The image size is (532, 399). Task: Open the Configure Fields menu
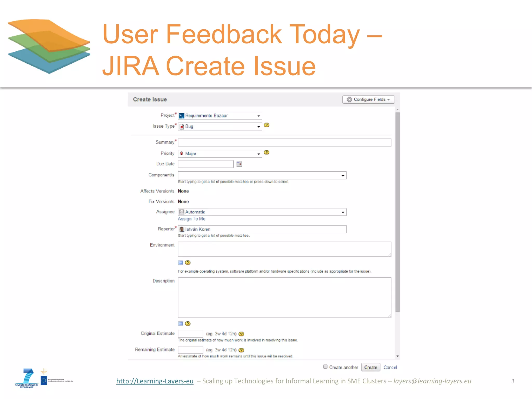pyautogui.click(x=368, y=99)
